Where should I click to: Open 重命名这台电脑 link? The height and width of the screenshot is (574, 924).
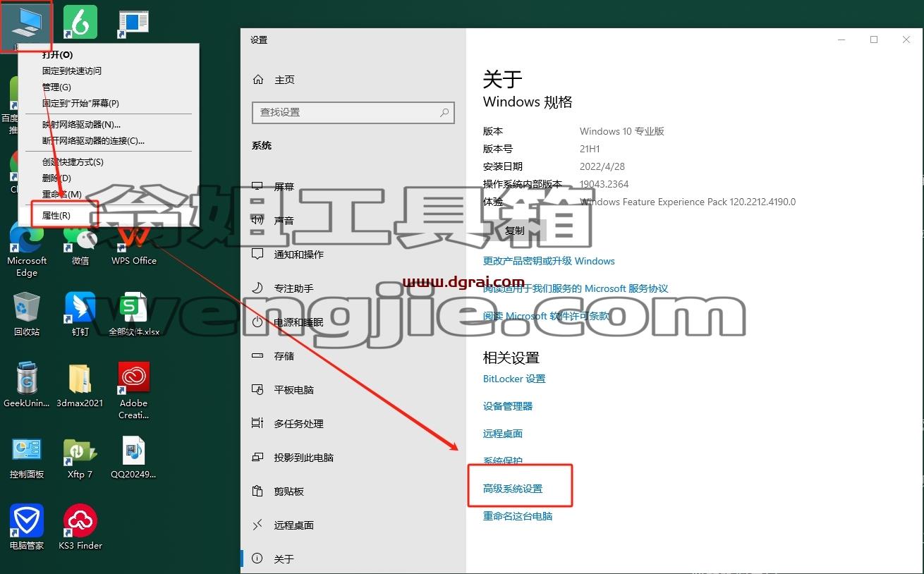[x=518, y=516]
